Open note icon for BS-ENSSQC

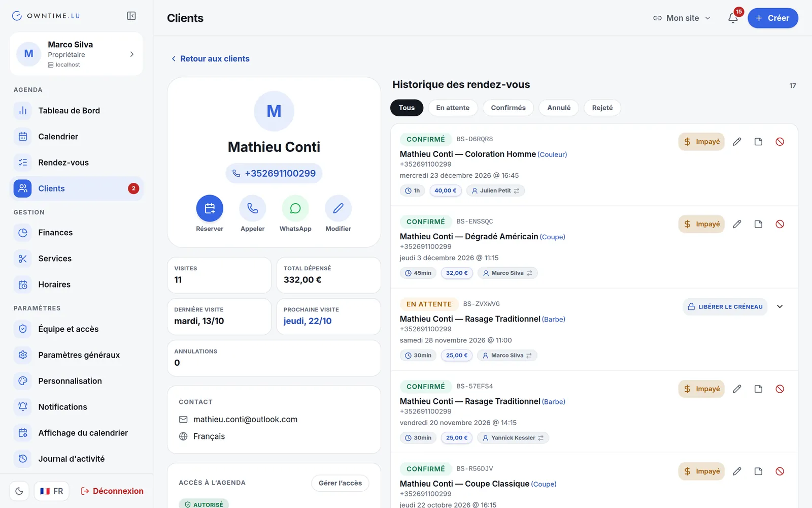point(758,224)
